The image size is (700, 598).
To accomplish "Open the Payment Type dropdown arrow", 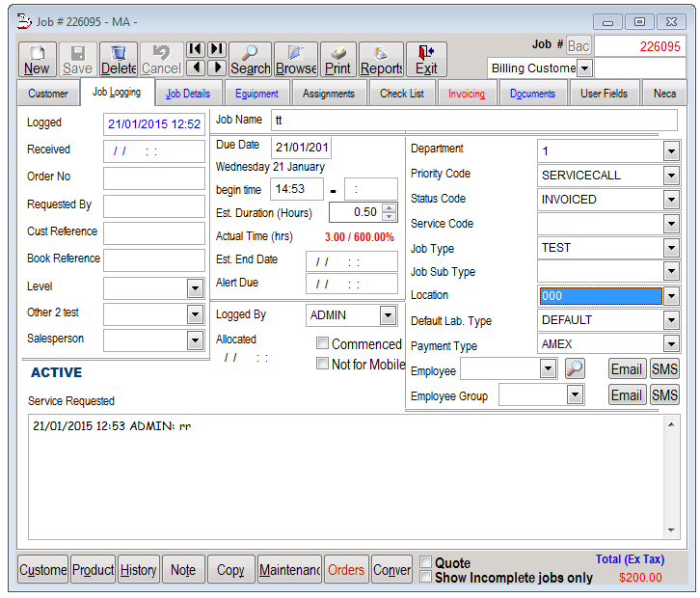I will 671,344.
